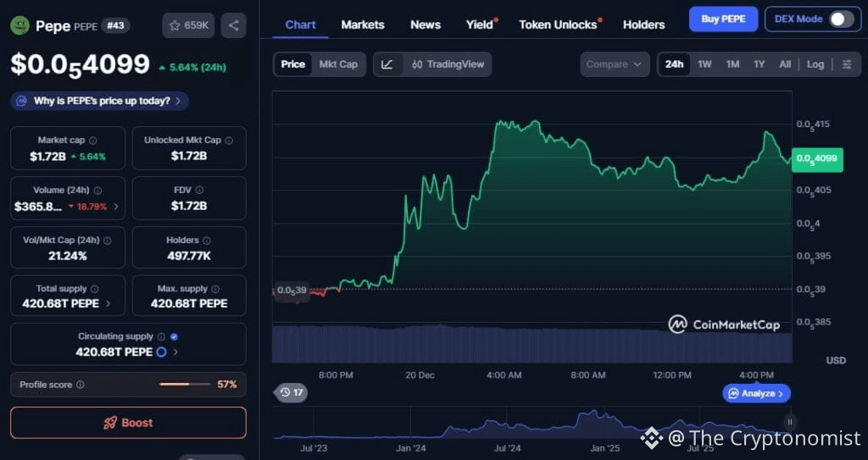
Task: Open chart settings sliders icon
Action: tap(847, 64)
